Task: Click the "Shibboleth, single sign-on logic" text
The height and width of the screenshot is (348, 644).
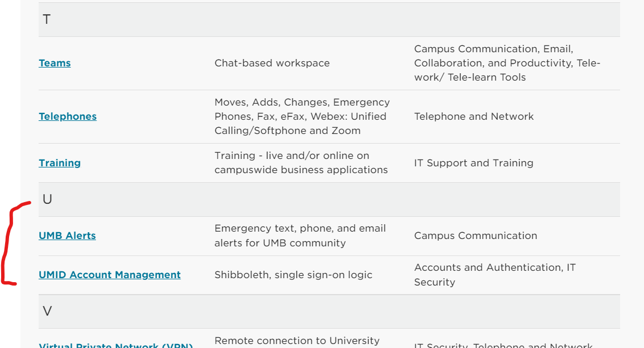Action: (293, 275)
